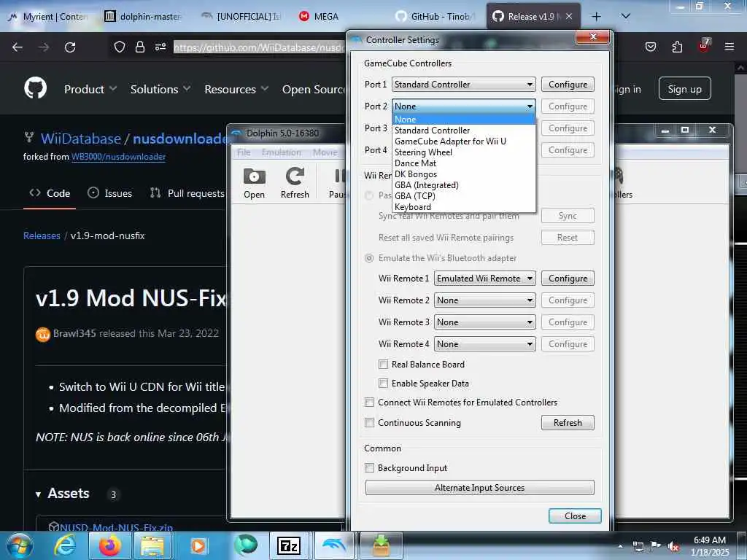Open Wii Remote 1 dropdown
Viewport: 747px width, 560px height.
click(484, 279)
